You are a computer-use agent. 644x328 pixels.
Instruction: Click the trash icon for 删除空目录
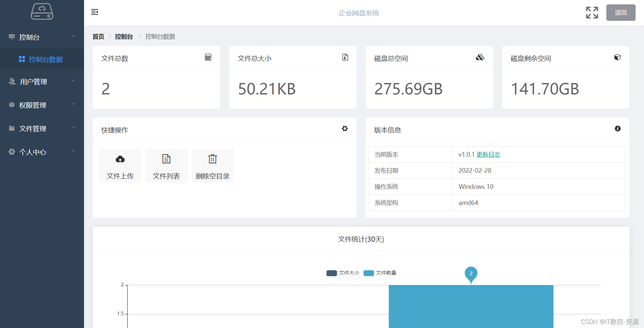point(212,159)
